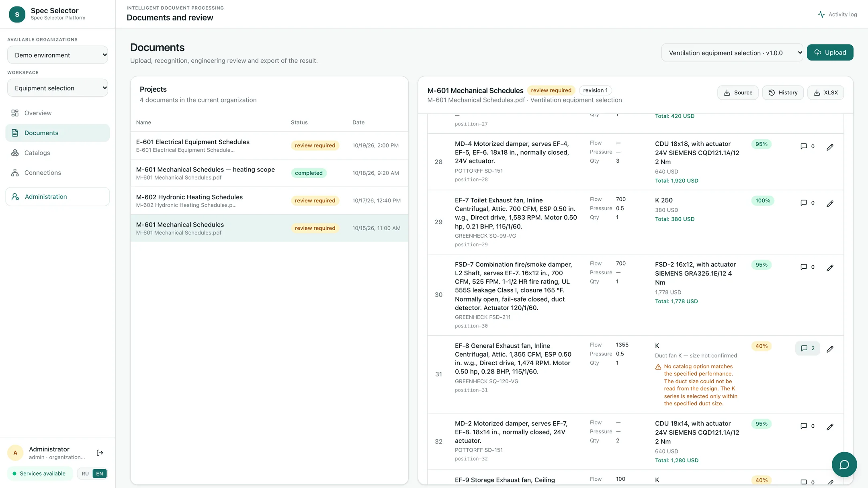868x488 pixels.
Task: Go to Overview in the sidebar
Action: 57,113
